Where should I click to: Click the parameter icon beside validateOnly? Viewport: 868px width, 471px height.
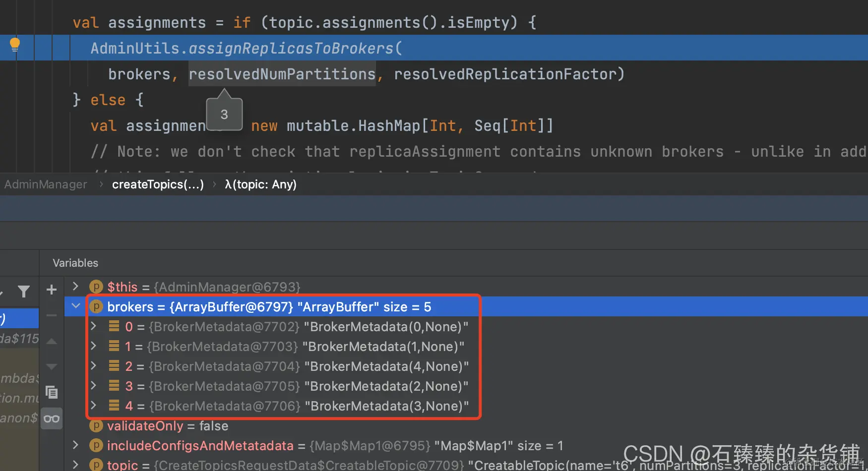tap(96, 425)
